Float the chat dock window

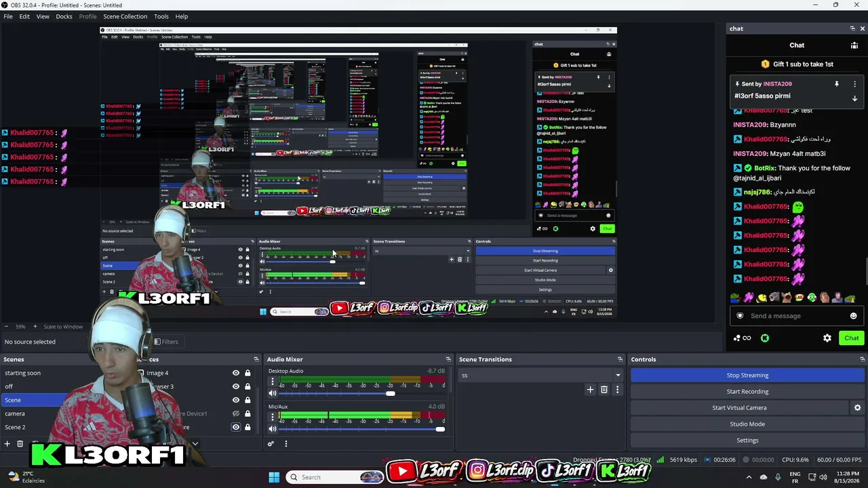click(x=852, y=28)
